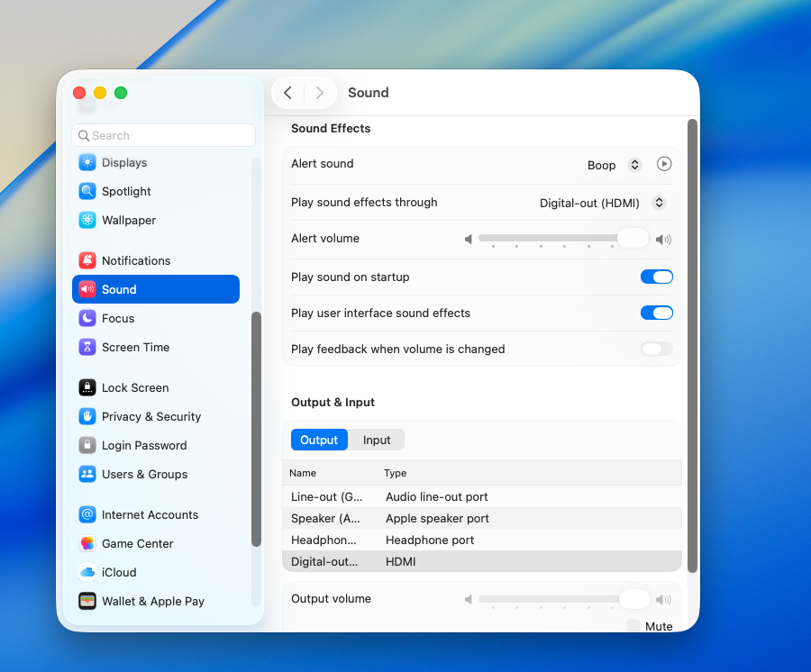Image resolution: width=811 pixels, height=672 pixels.
Task: Open Spotlight magnifier icon in sidebar
Action: tap(87, 191)
